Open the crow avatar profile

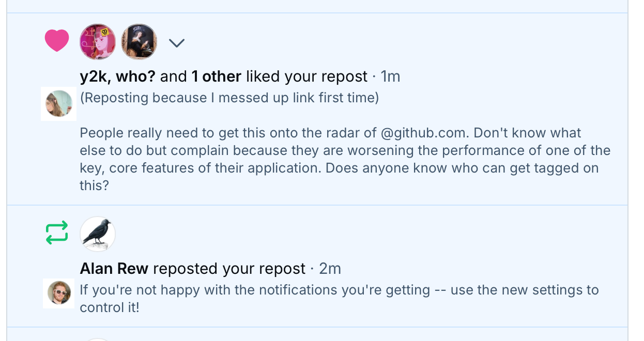coord(98,234)
